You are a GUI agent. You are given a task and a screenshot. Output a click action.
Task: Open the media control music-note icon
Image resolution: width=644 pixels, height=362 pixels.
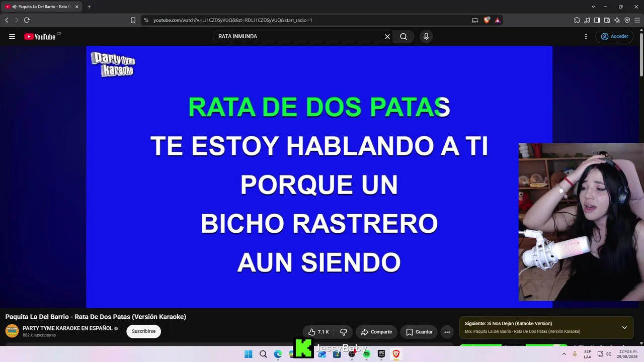587,20
